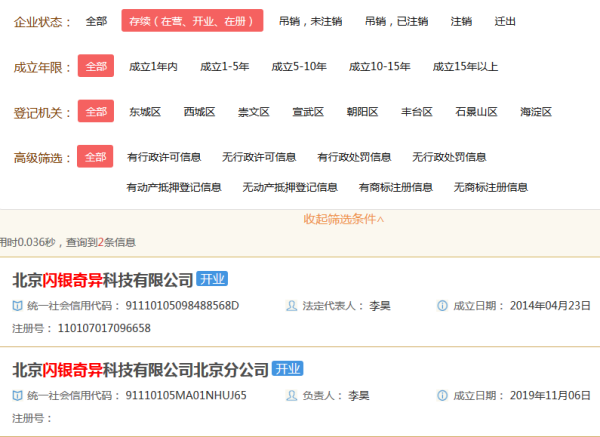Click result count text 查询到2条信息
Image resolution: width=600 pixels, height=437 pixels.
(x=101, y=242)
